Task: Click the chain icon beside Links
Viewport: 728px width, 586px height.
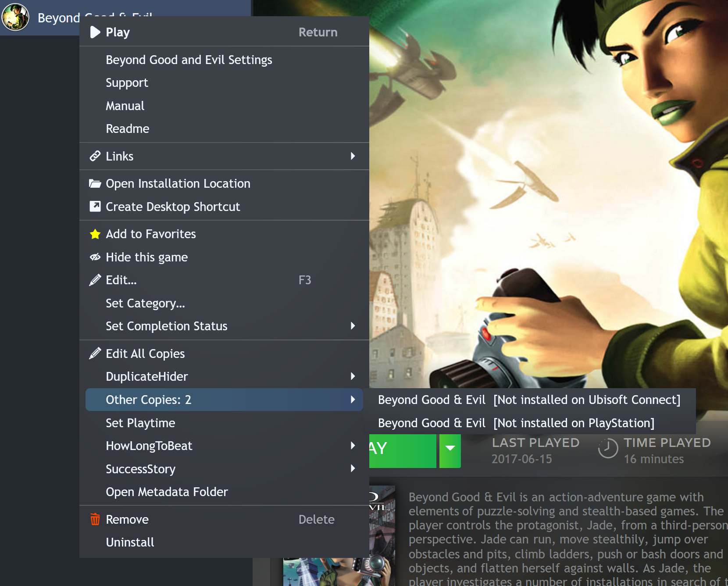Action: tap(95, 156)
